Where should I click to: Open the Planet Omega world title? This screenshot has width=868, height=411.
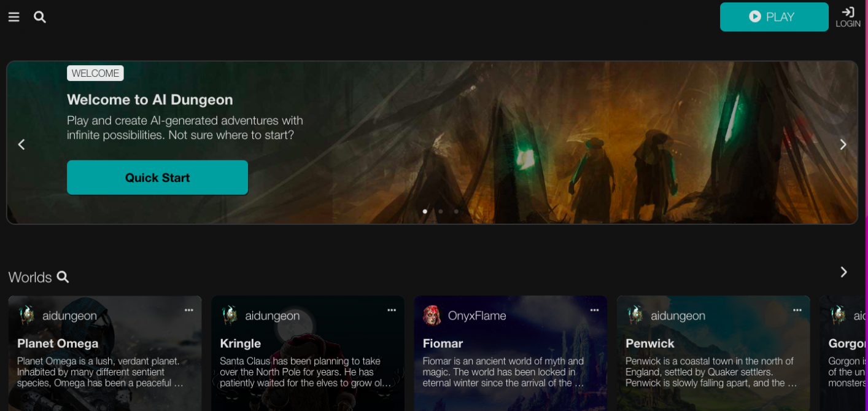(58, 343)
